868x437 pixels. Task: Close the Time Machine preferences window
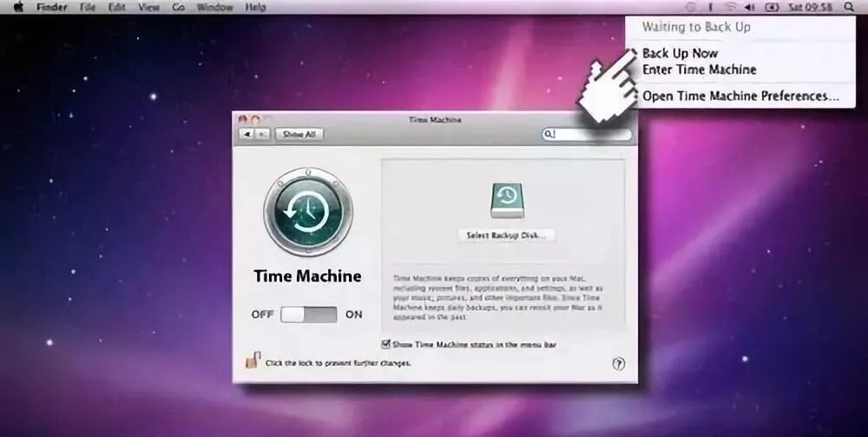point(242,119)
